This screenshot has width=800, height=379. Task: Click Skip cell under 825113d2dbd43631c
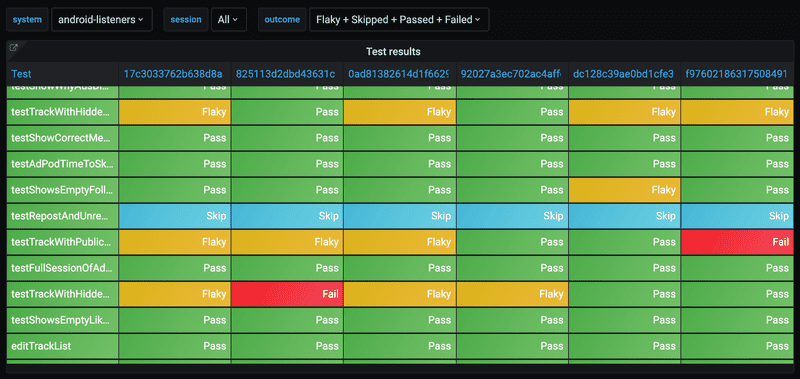point(287,216)
